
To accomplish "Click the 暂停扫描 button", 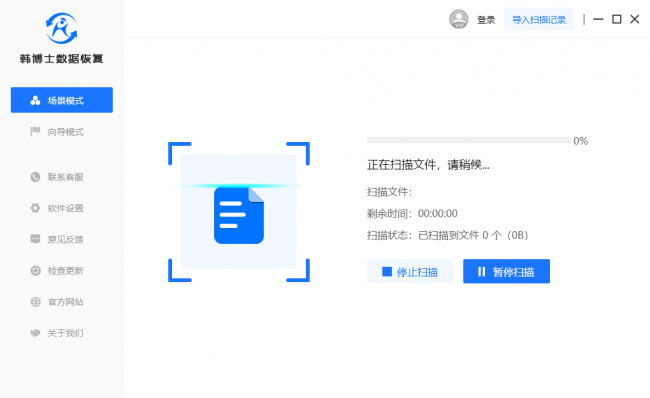I will point(506,272).
